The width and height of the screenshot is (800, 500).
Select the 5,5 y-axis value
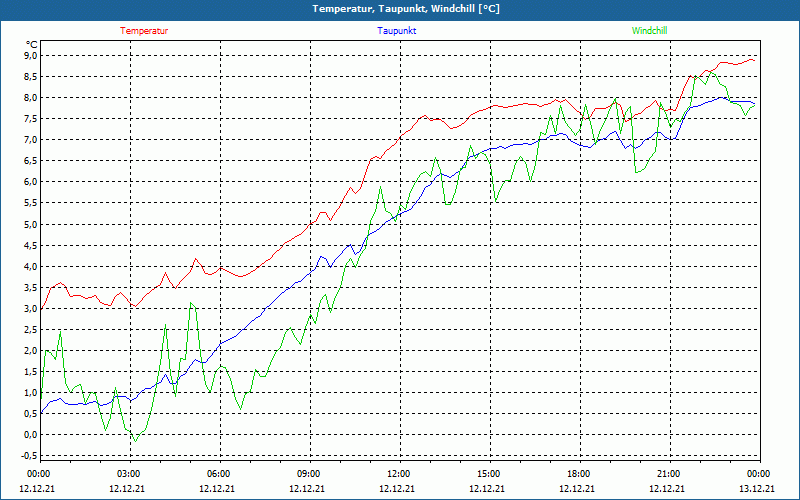tap(31, 203)
